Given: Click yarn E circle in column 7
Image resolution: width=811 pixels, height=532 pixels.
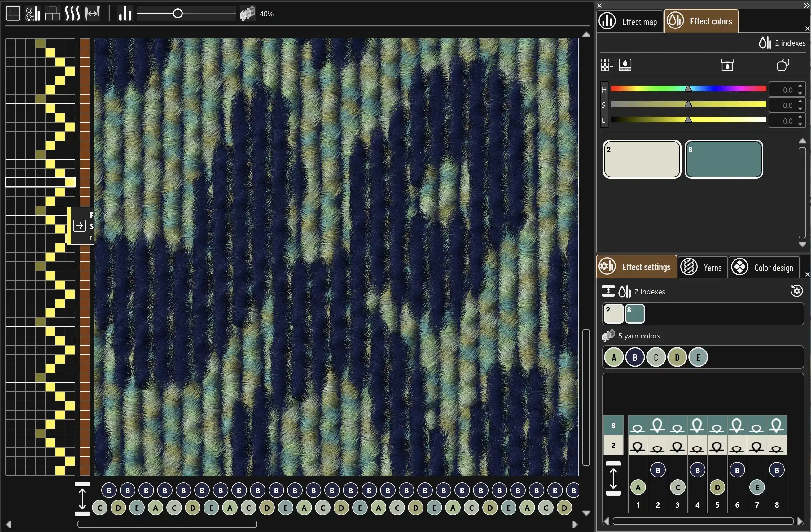Looking at the screenshot, I should (x=757, y=488).
